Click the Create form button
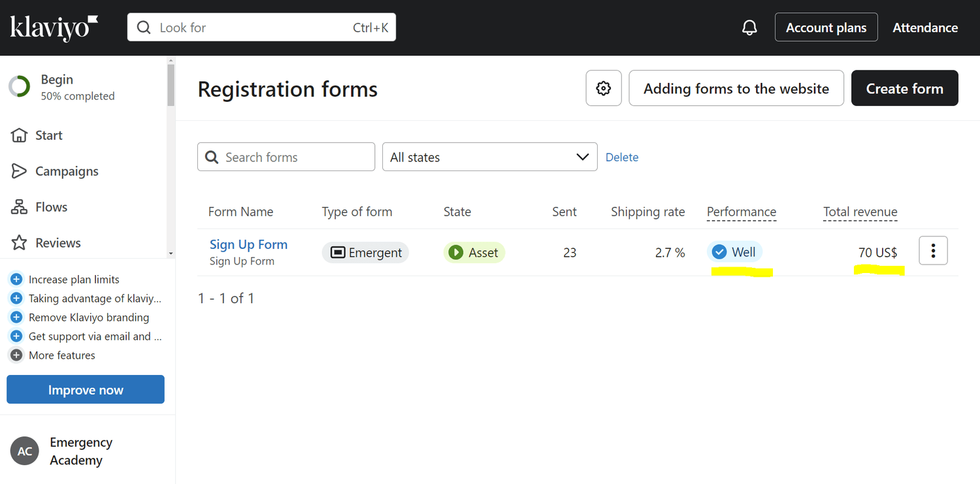Image resolution: width=980 pixels, height=484 pixels. coord(904,88)
